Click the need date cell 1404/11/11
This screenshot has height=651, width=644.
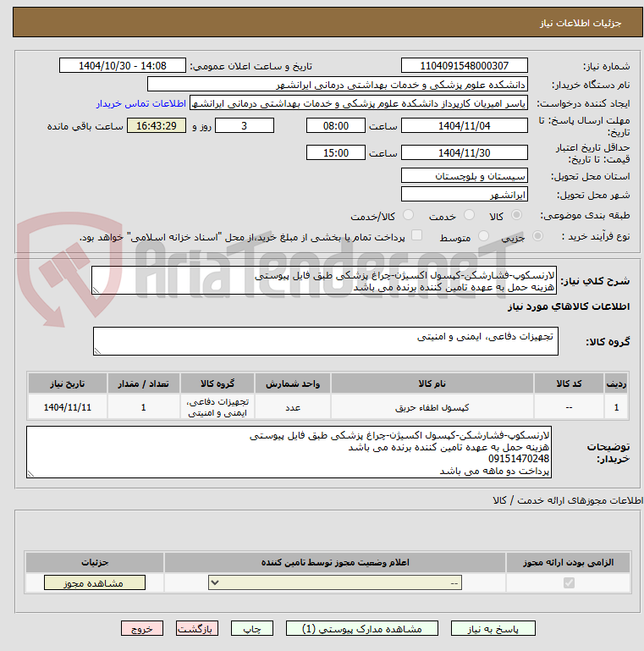click(x=67, y=407)
